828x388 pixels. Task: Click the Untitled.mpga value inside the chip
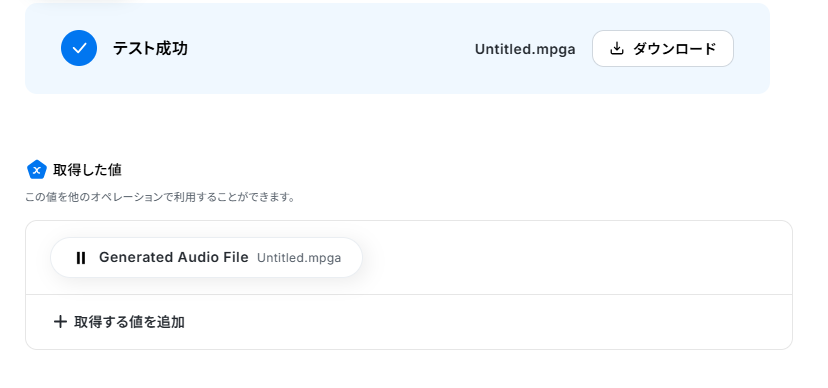tap(299, 258)
